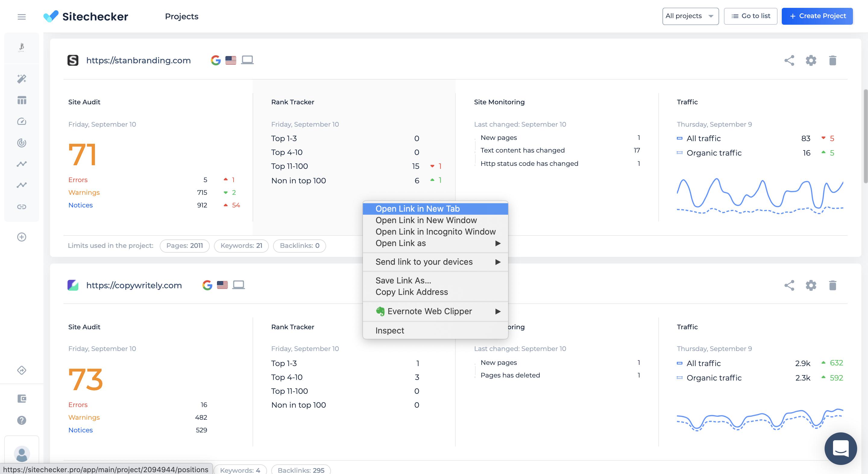Click the Pages: 2011 limit chip
The width and height of the screenshot is (868, 474).
[x=185, y=246]
